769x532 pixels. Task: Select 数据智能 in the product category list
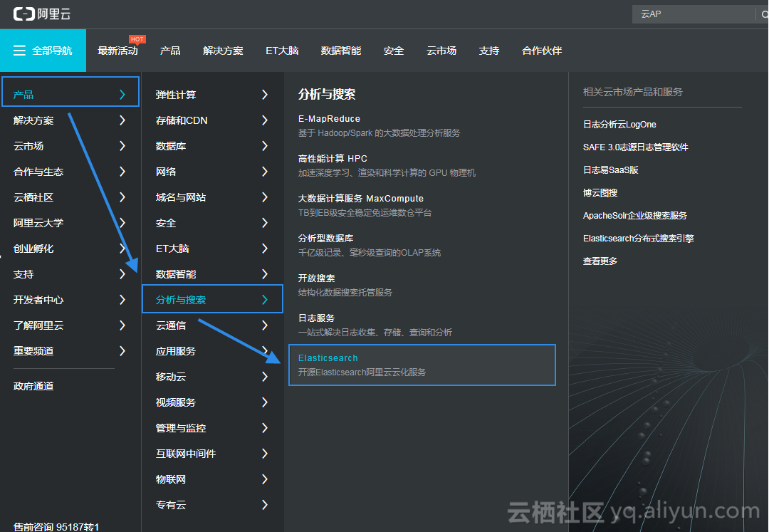point(176,274)
